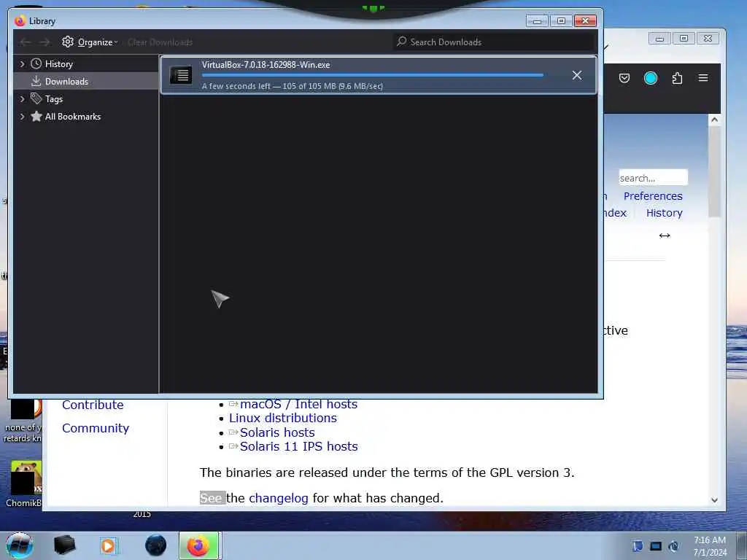Open the Solaris hosts link
Viewport: 747px width, 560px height.
click(276, 432)
